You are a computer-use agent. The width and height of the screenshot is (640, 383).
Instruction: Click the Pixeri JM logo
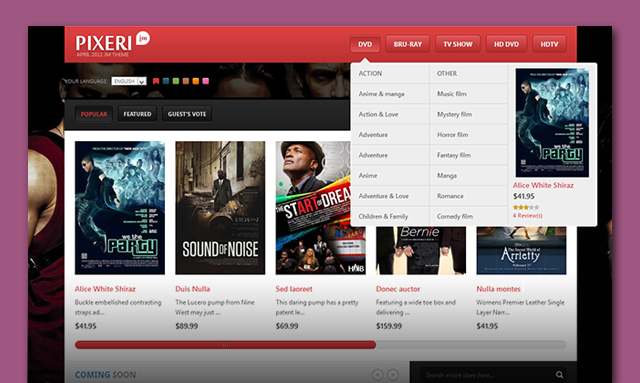[x=113, y=44]
